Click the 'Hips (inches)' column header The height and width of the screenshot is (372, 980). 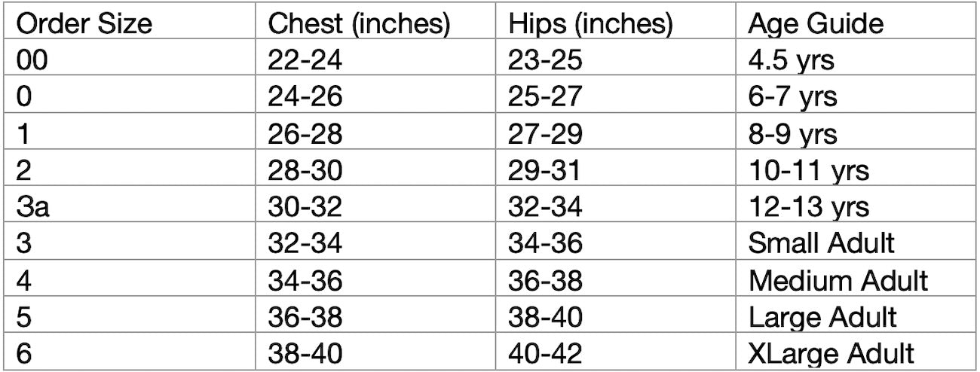coord(590,24)
